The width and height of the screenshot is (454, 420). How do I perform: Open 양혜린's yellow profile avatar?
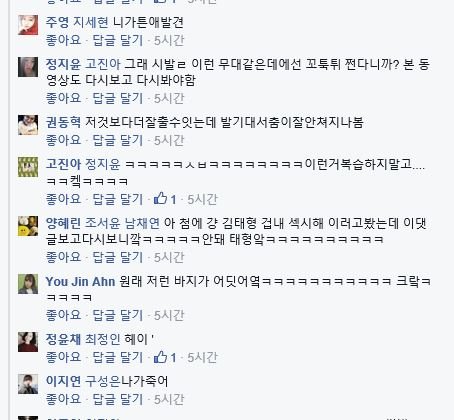tap(28, 226)
